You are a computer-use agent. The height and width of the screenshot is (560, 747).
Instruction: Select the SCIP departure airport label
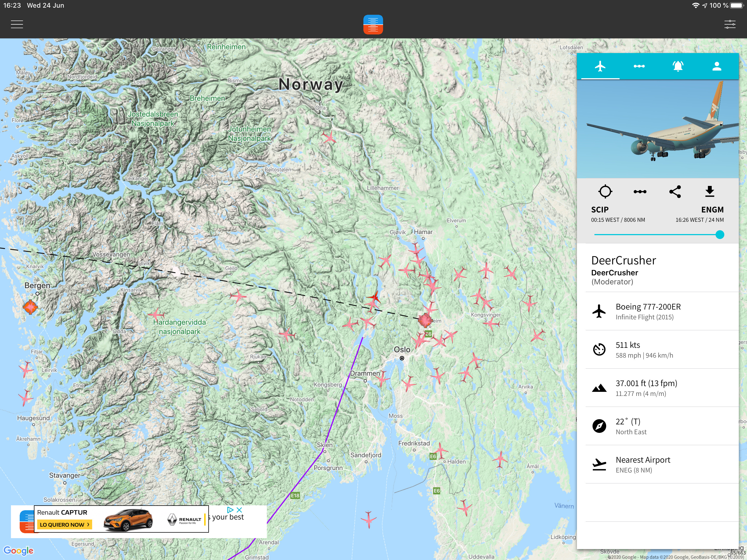(600, 210)
